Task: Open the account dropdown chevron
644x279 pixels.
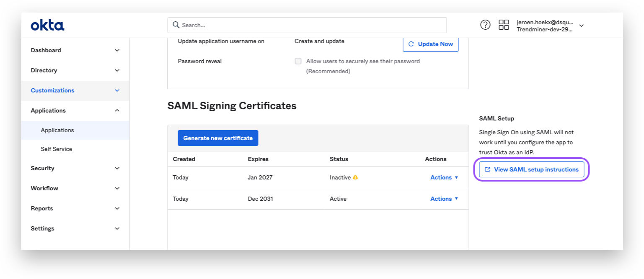Action: click(581, 26)
